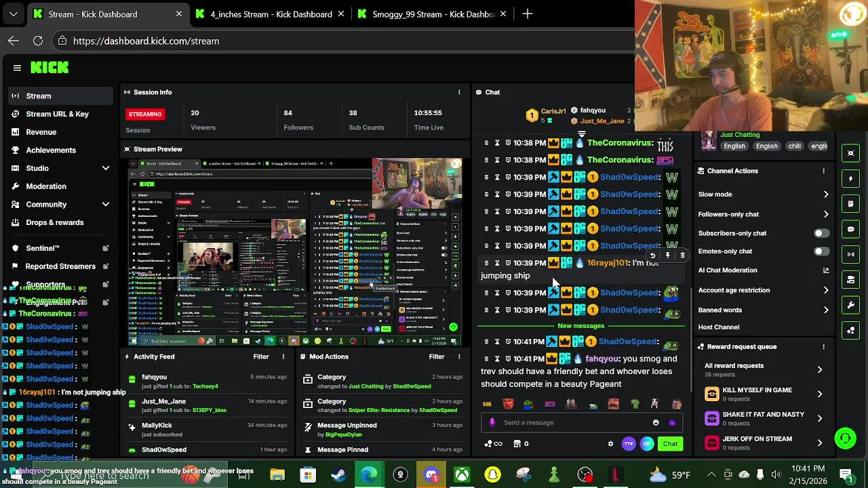Click the broadcast signal icon in right rail
This screenshot has height=488, width=868.
(x=851, y=254)
